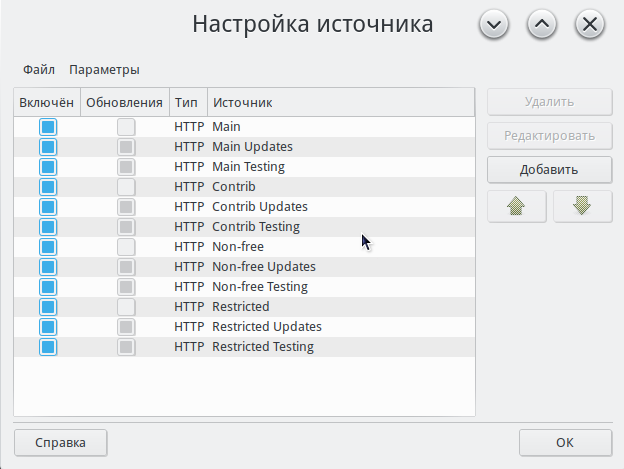Close the source settings window

590,24
